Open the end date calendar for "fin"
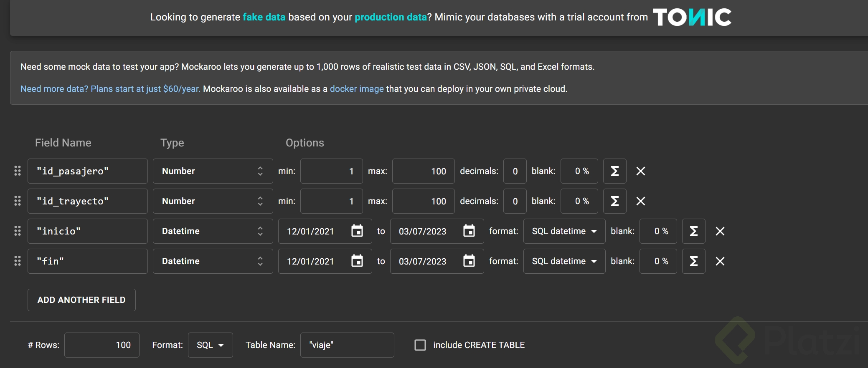 pyautogui.click(x=469, y=261)
